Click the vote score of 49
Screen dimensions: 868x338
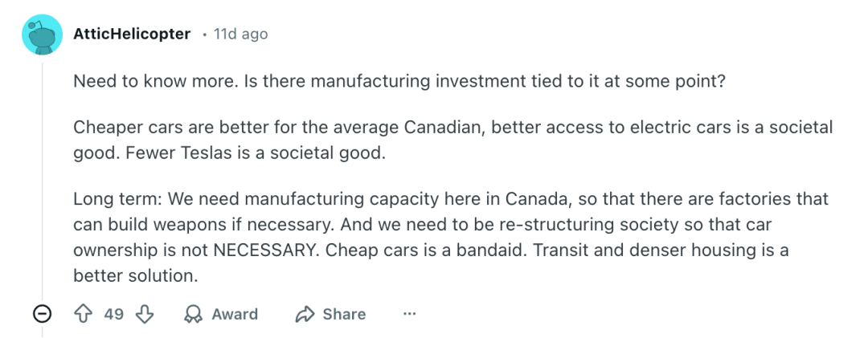(114, 314)
